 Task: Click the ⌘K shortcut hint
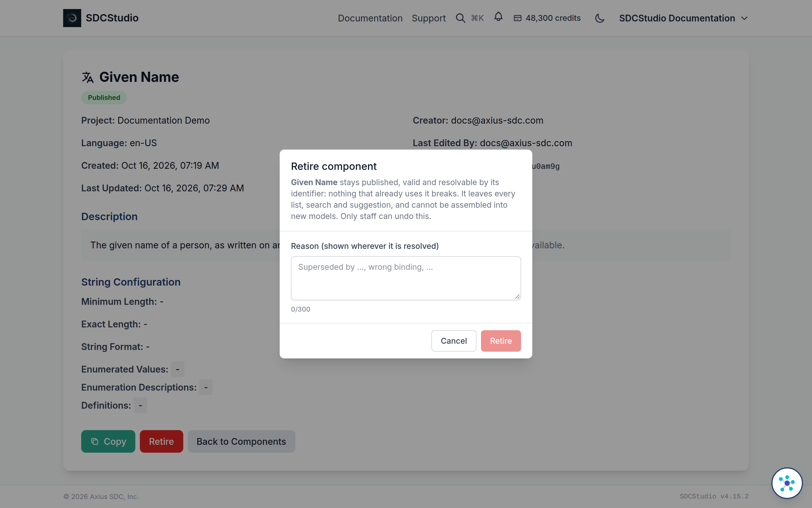coord(477,18)
